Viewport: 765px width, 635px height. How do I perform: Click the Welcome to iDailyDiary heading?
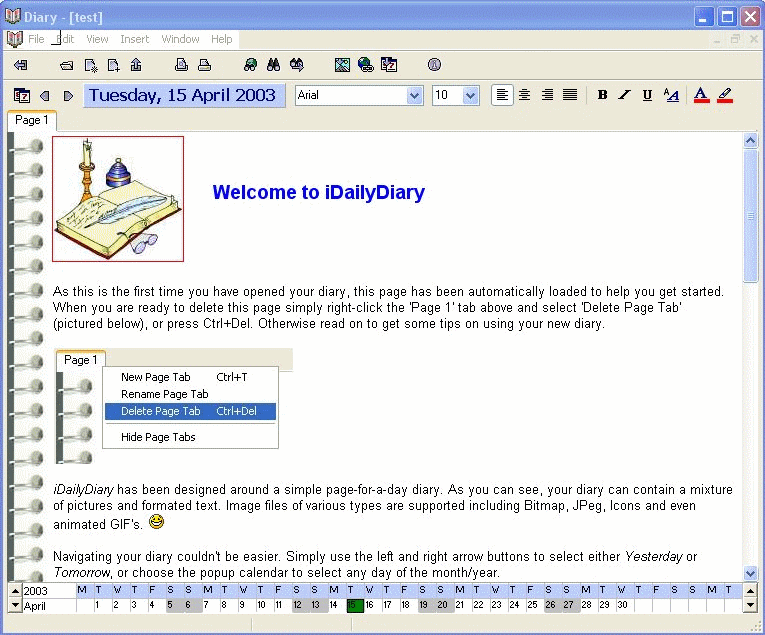pos(319,192)
